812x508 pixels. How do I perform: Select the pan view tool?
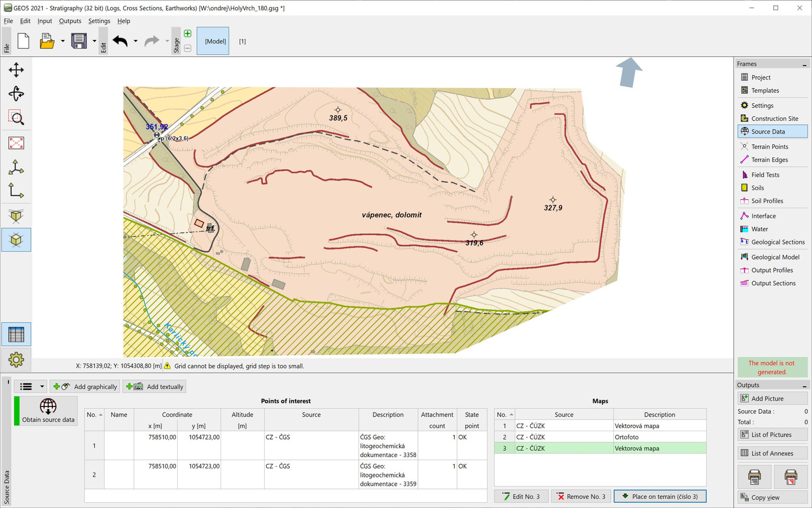coord(16,70)
